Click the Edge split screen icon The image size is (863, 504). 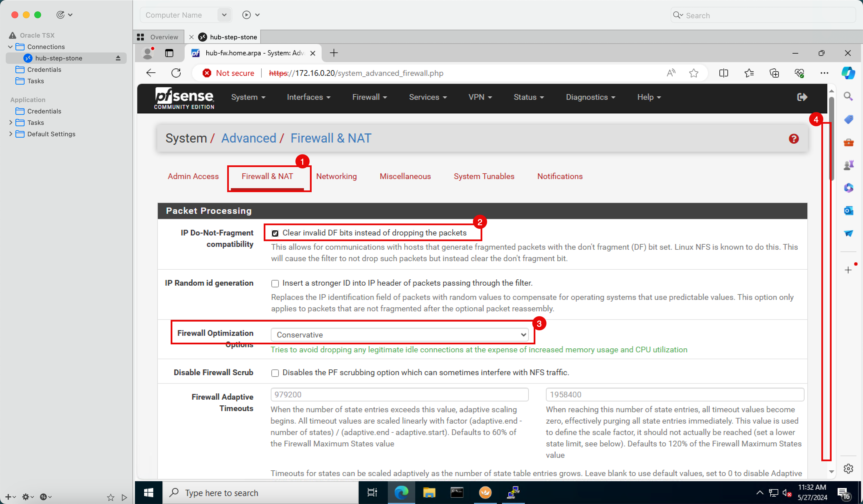723,73
